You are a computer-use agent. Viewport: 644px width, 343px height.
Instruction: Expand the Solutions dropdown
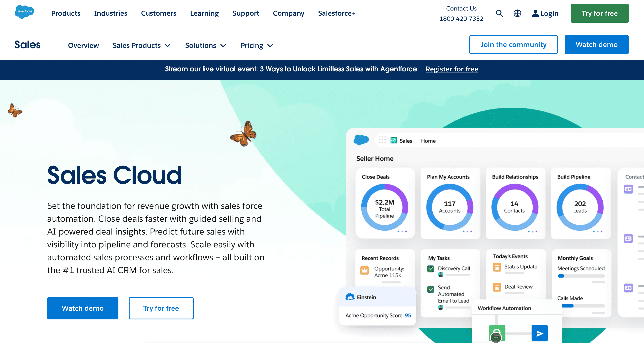pos(206,45)
